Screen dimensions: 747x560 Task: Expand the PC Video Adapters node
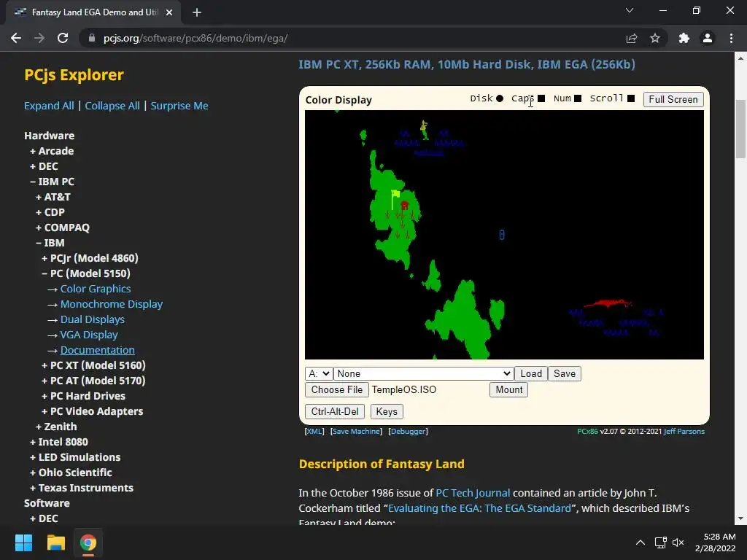(93, 411)
